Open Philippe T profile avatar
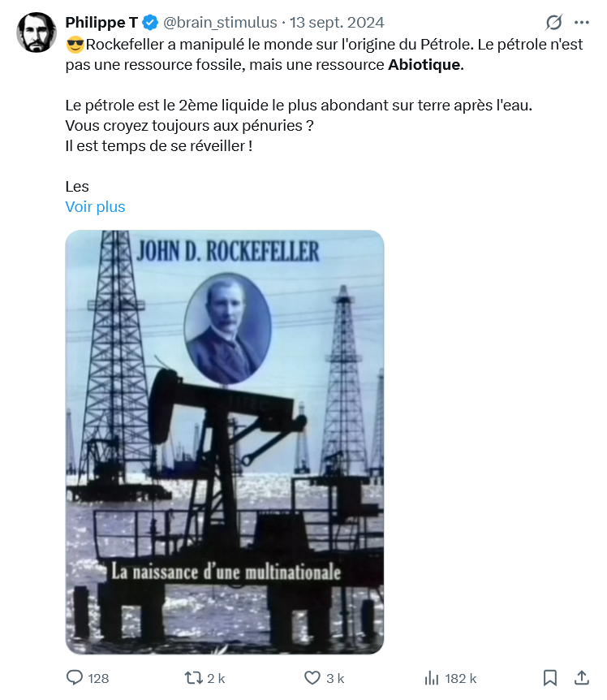Screen dimensions: 607x700 37,32
